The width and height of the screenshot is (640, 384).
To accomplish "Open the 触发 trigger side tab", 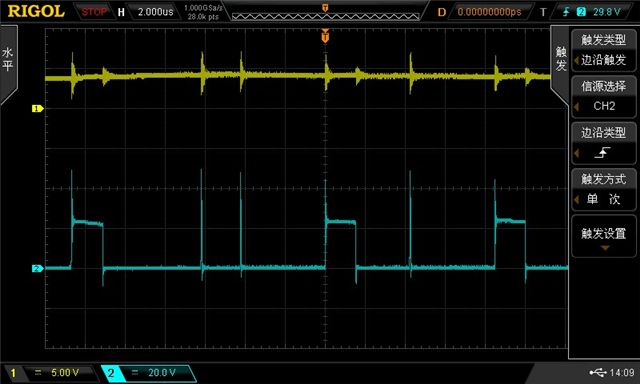I will [561, 58].
